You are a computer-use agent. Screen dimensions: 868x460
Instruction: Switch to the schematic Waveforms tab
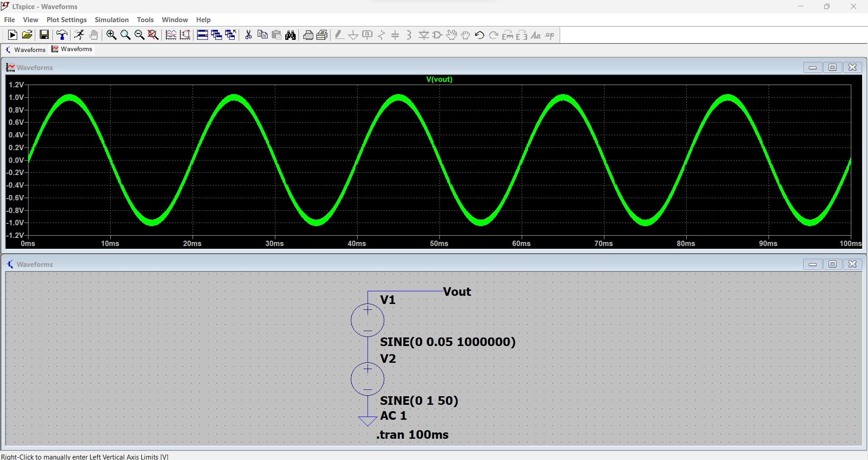(25, 49)
